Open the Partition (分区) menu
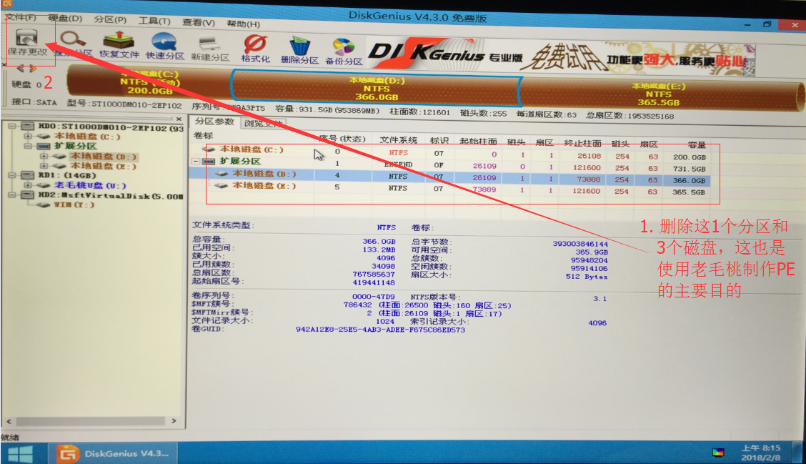Image resolution: width=806 pixels, height=464 pixels. [x=110, y=20]
